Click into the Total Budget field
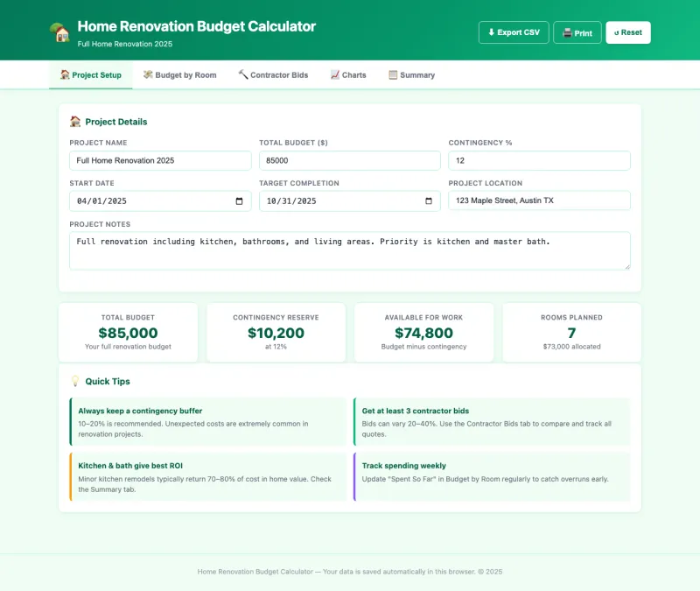The image size is (700, 591). click(350, 160)
